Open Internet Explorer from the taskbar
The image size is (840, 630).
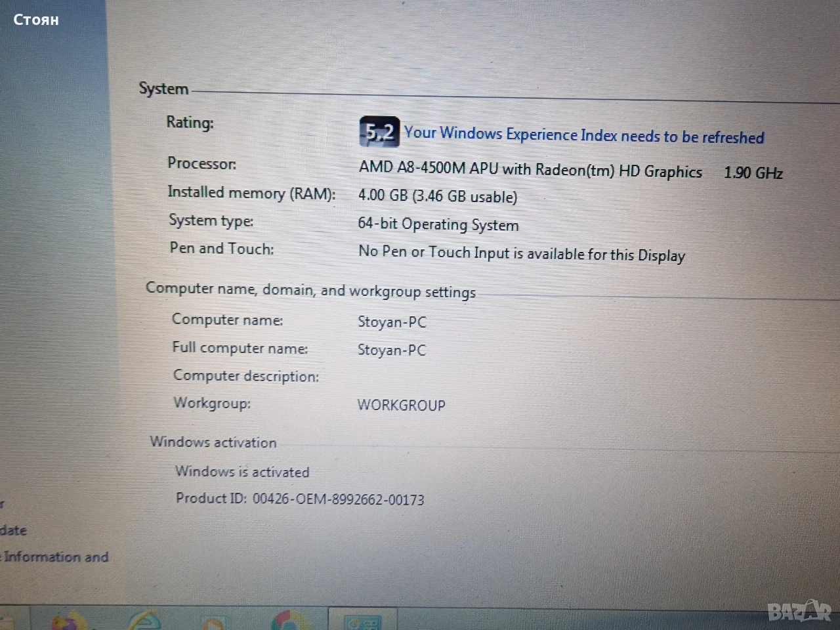tap(145, 620)
